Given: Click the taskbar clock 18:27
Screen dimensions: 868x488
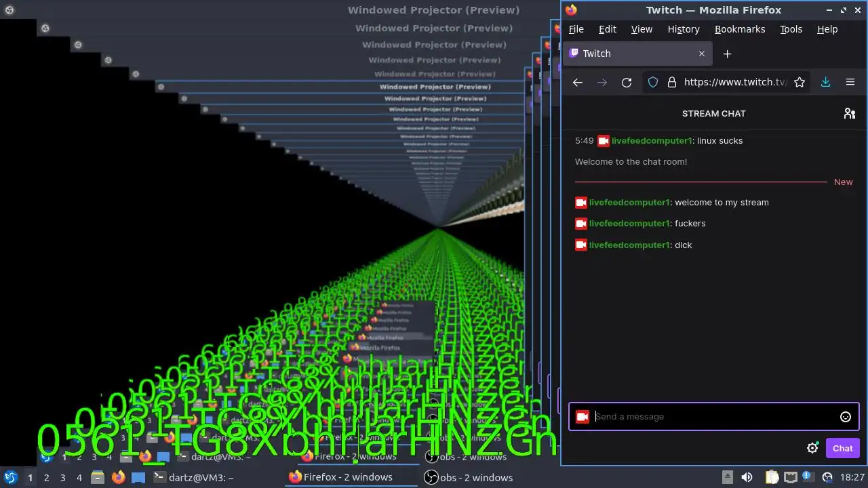Looking at the screenshot, I should [852, 478].
